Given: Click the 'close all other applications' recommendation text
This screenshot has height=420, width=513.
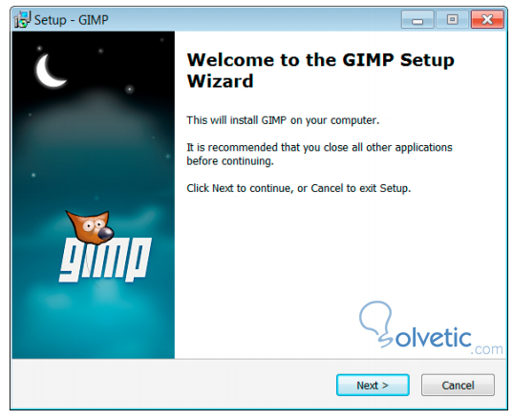Looking at the screenshot, I should 319,155.
